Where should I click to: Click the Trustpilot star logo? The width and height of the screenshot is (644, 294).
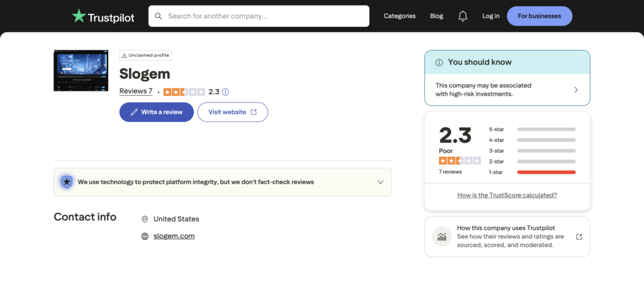(79, 16)
